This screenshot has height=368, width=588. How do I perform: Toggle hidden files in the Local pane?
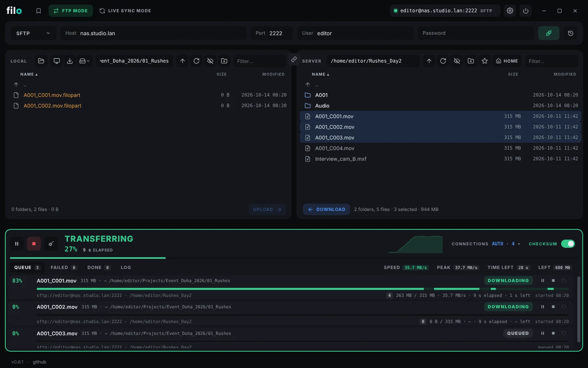(x=210, y=61)
